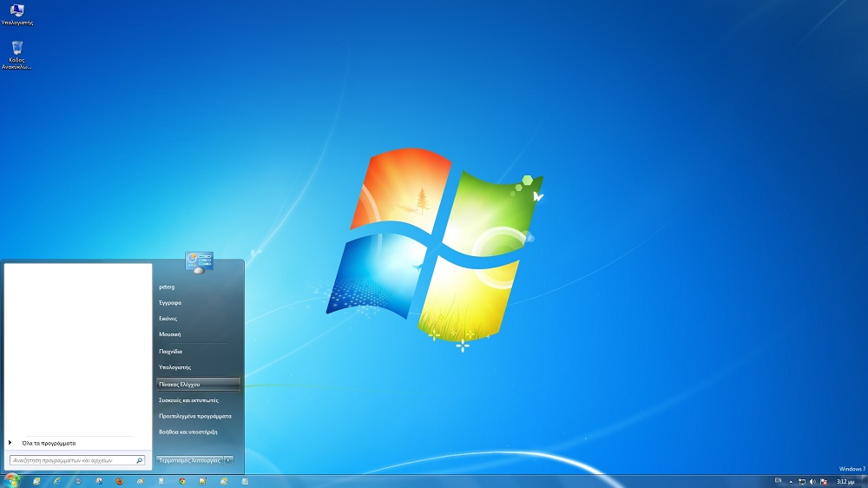Image resolution: width=868 pixels, height=488 pixels.
Task: Open Πίνακας Ελέγχου
Action: click(x=198, y=384)
